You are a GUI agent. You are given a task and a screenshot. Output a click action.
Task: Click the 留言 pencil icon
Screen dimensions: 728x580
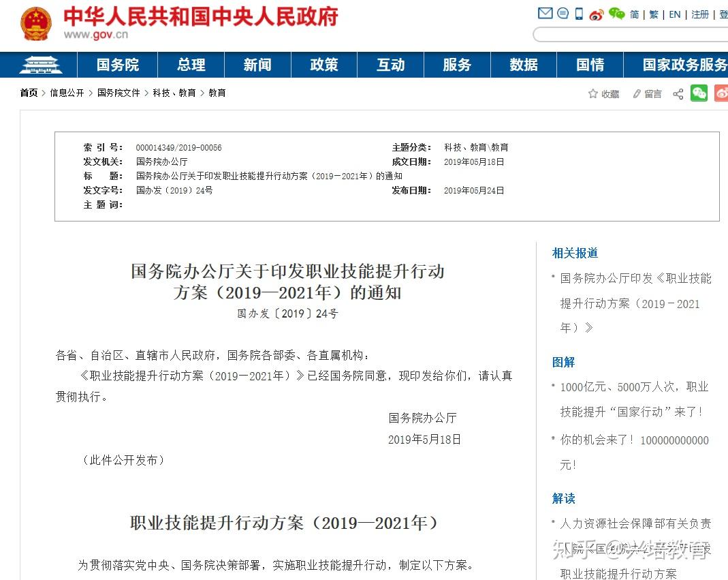point(637,94)
